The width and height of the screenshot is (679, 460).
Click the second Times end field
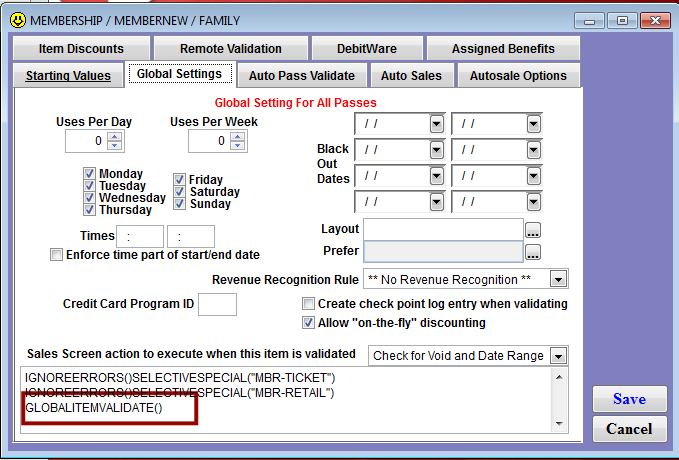pos(191,236)
